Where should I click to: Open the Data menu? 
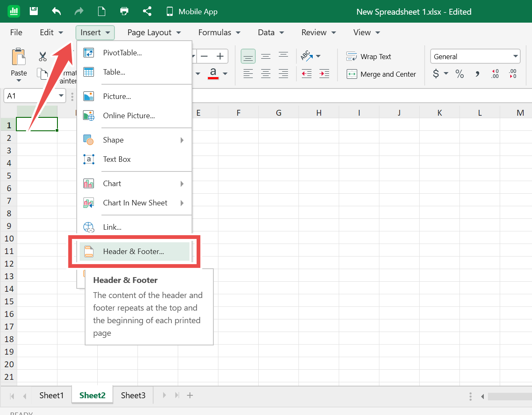coord(271,32)
